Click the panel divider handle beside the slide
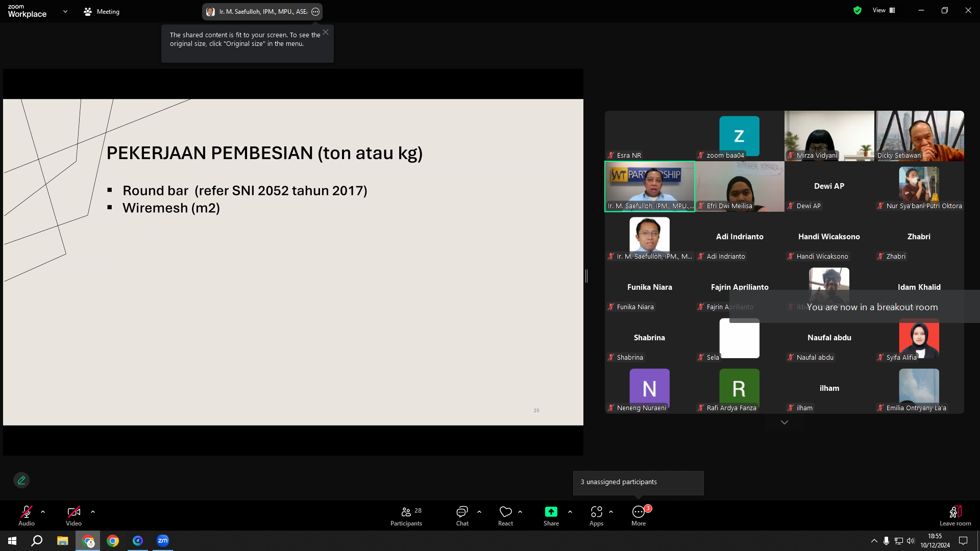The width and height of the screenshot is (980, 551). coord(586,276)
